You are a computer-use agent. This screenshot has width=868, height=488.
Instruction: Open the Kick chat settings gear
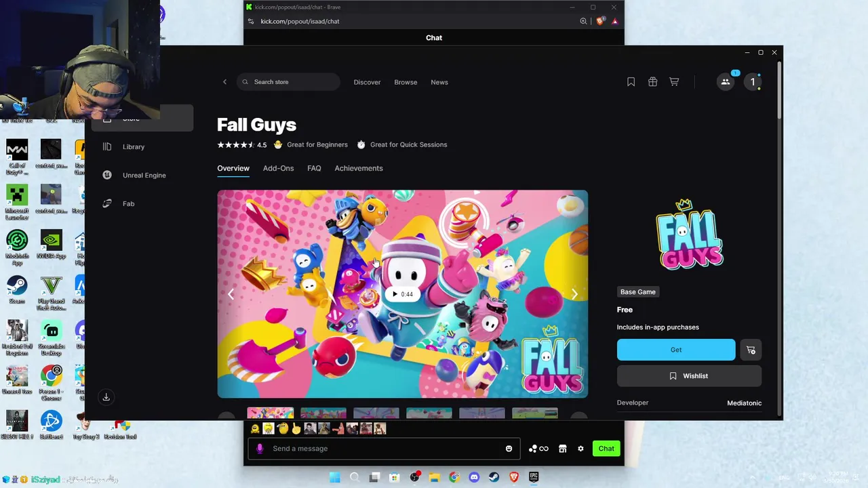coord(580,449)
